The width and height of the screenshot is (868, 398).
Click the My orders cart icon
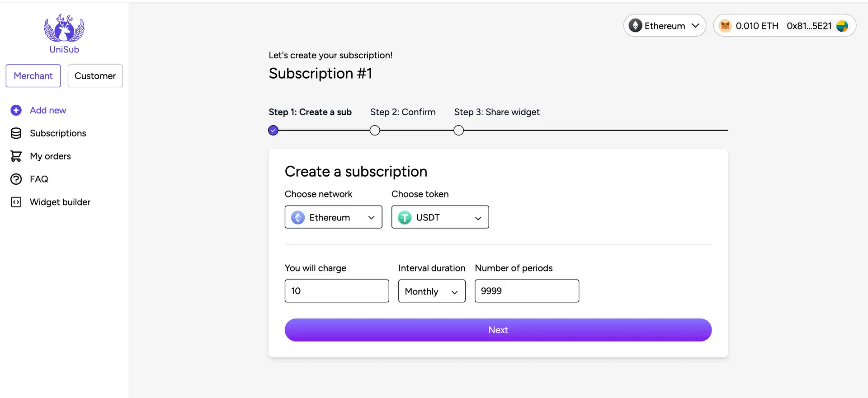[x=16, y=156]
